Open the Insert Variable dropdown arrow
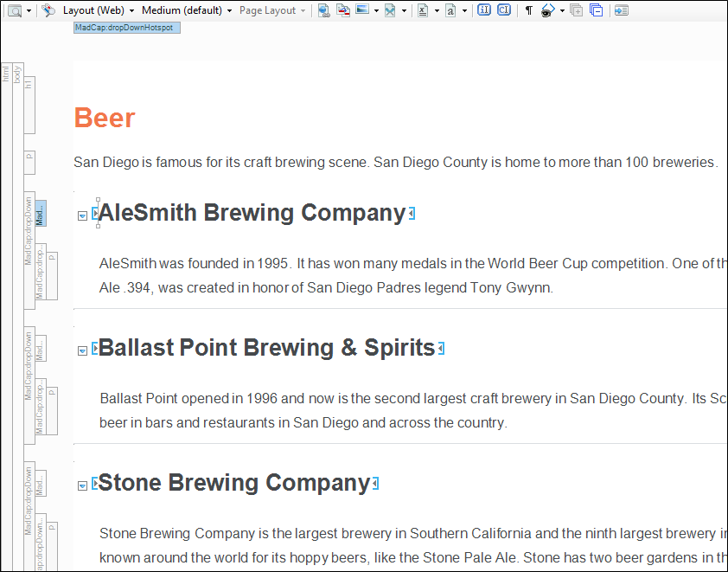Screen dimensions: 728x572 coord(437,11)
